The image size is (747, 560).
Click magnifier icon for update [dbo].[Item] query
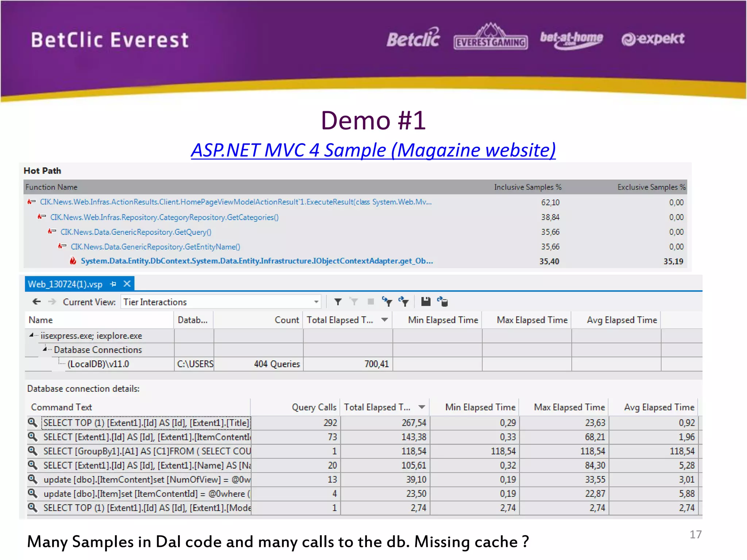click(x=32, y=493)
